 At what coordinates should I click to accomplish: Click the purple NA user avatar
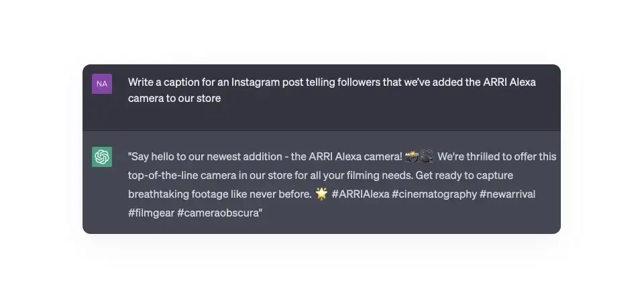(x=102, y=84)
